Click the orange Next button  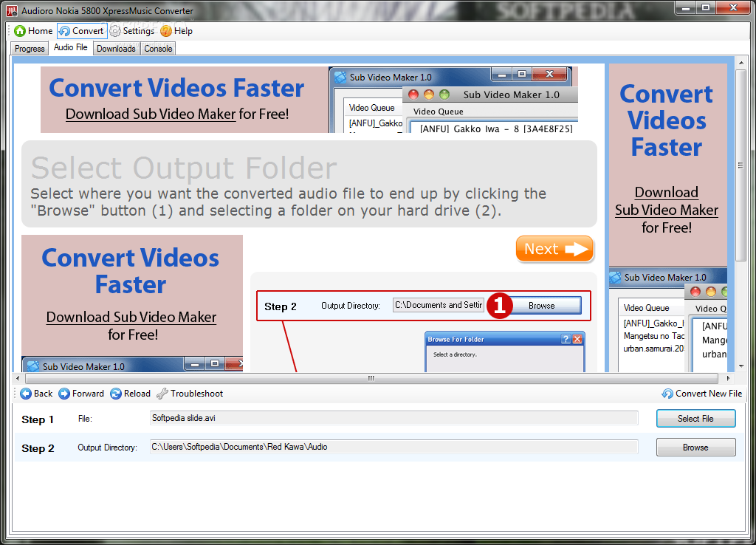[554, 249]
